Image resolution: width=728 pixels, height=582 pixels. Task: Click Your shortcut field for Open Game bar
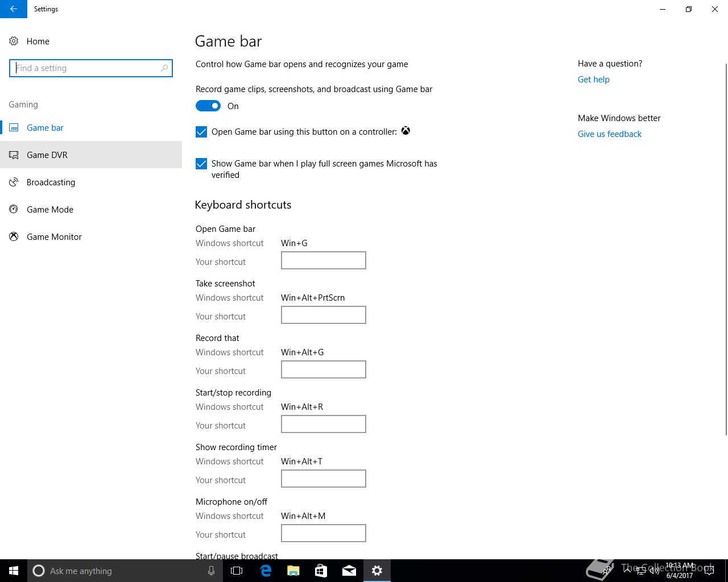324,260
